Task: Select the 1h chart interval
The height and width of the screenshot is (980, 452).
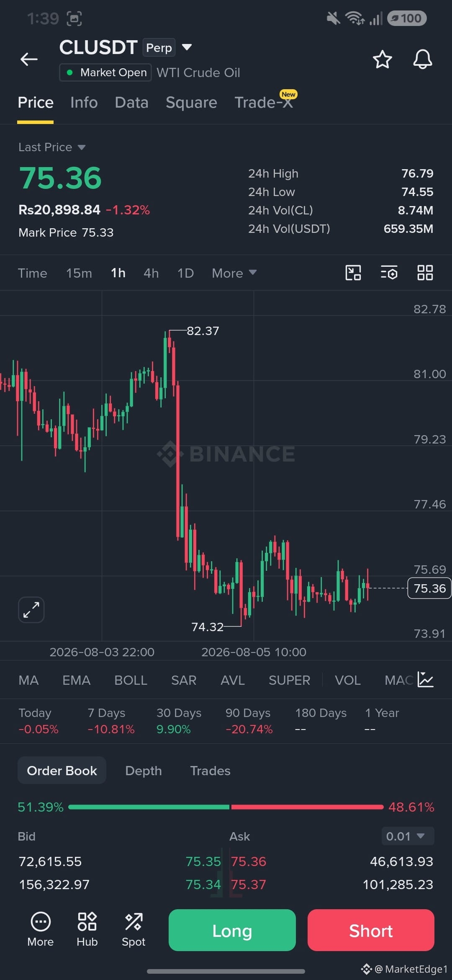Action: pyautogui.click(x=118, y=273)
